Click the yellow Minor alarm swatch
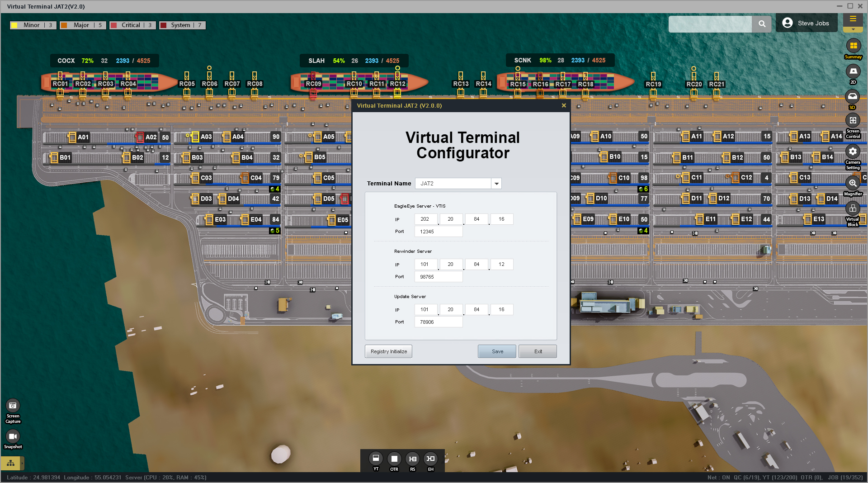Image resolution: width=868 pixels, height=483 pixels. [x=14, y=25]
